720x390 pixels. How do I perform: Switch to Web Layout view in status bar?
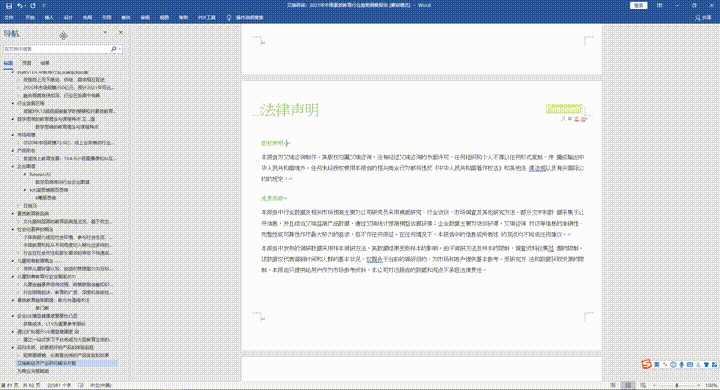tap(643, 385)
